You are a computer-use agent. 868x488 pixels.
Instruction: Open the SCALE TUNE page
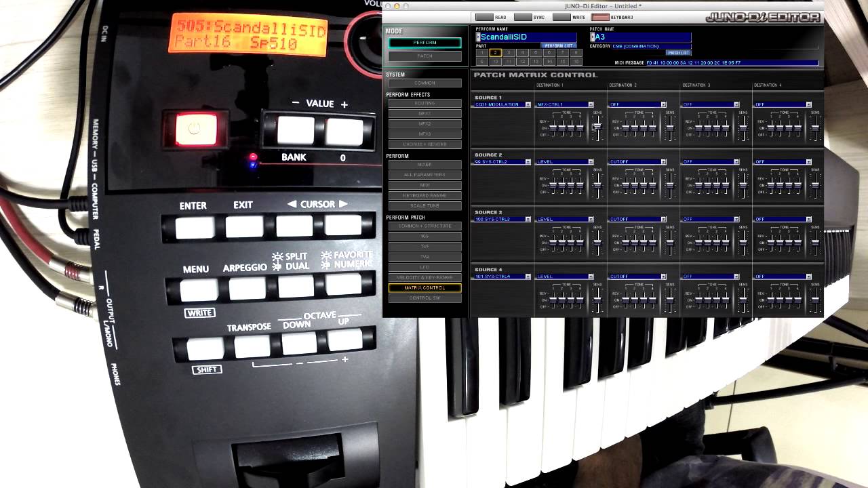pyautogui.click(x=425, y=205)
